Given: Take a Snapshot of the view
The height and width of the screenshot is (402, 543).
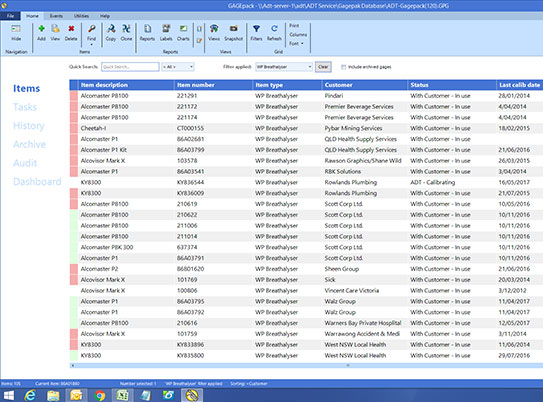Looking at the screenshot, I should (x=233, y=33).
